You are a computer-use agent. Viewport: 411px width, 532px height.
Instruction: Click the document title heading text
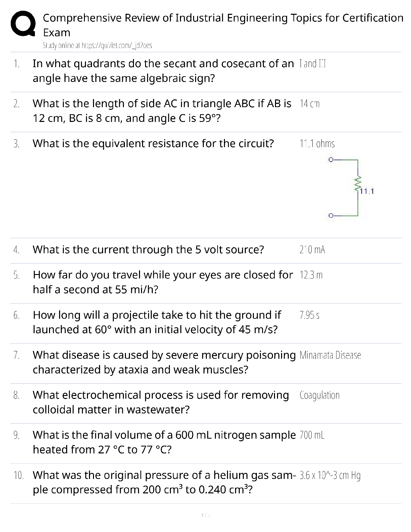pyautogui.click(x=223, y=25)
